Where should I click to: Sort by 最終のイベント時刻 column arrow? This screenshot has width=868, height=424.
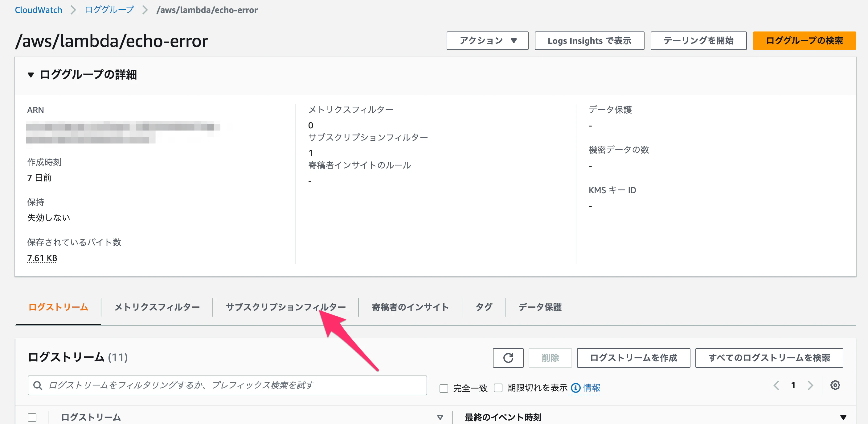(843, 417)
